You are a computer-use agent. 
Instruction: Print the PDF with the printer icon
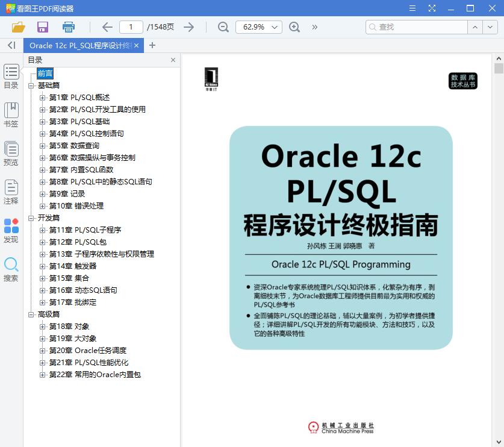pos(69,27)
